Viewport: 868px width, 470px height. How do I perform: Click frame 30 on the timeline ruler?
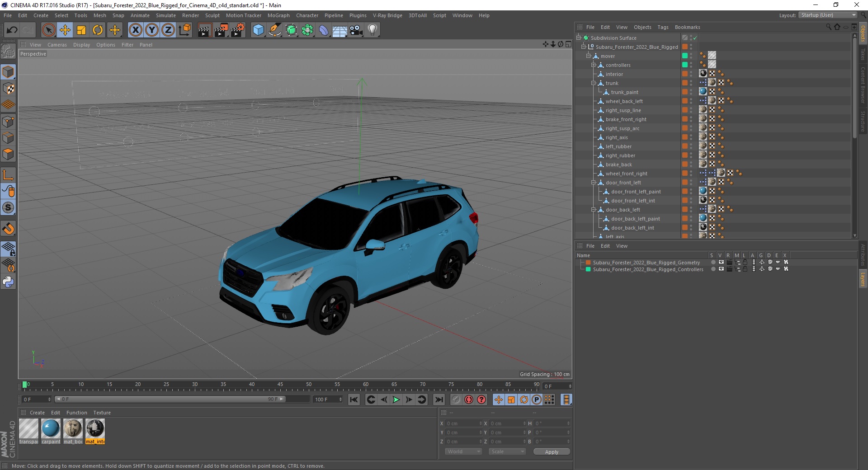click(195, 385)
